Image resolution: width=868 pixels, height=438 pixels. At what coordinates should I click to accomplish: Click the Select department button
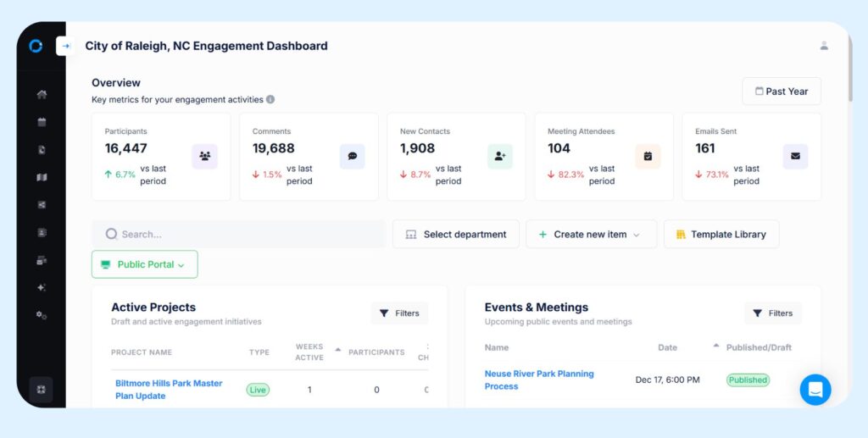456,235
